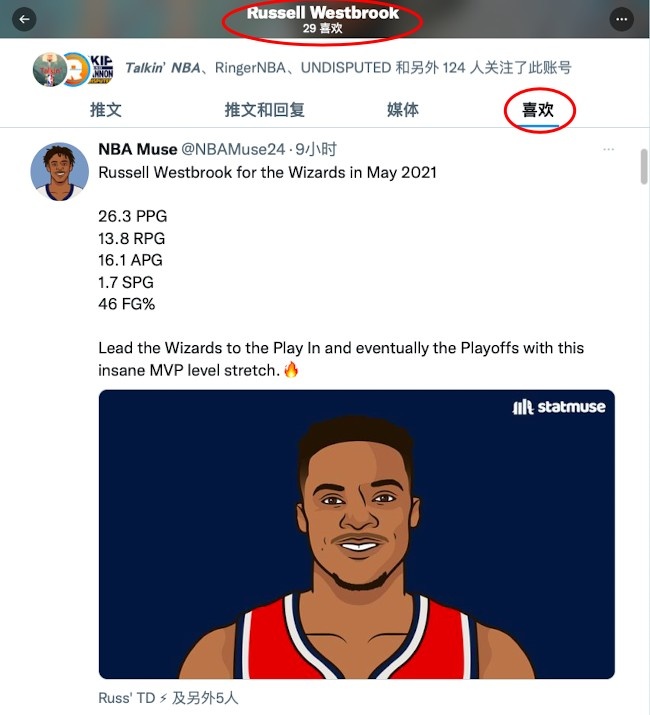Click the back arrow button
The width and height of the screenshot is (650, 715).
[24, 19]
